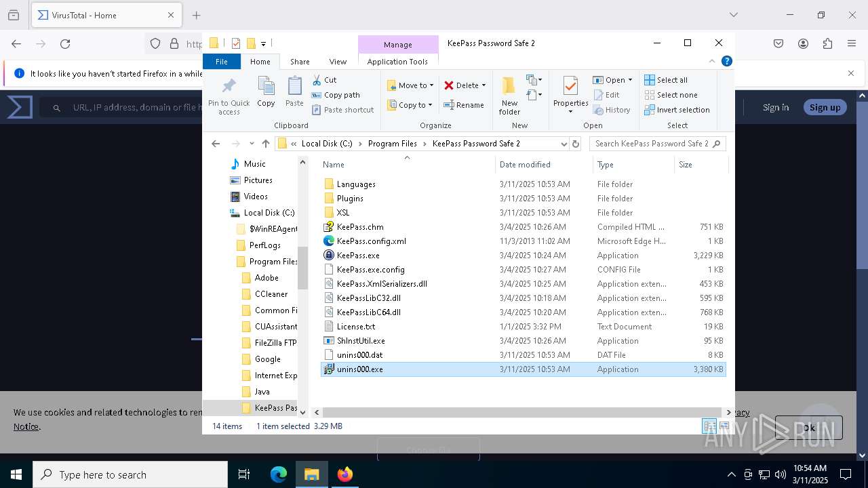The width and height of the screenshot is (868, 488).
Task: Click the Copy ribbon icon
Action: click(266, 92)
